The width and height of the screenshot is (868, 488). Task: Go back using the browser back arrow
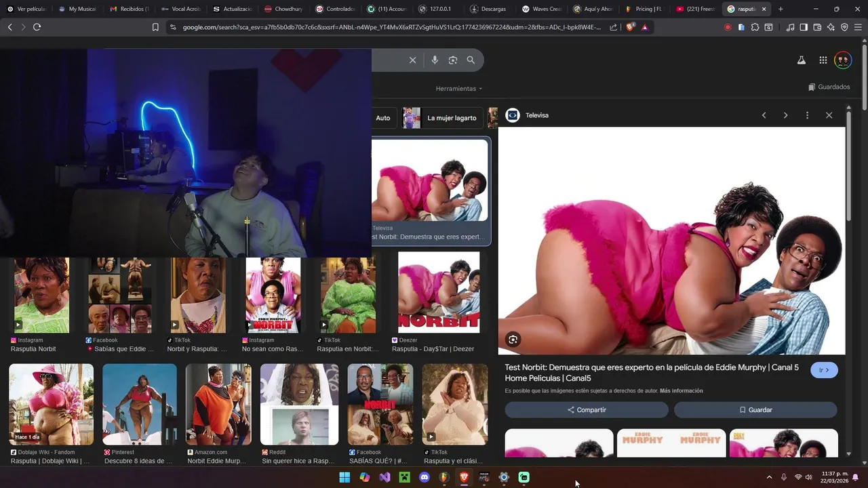coord(9,27)
